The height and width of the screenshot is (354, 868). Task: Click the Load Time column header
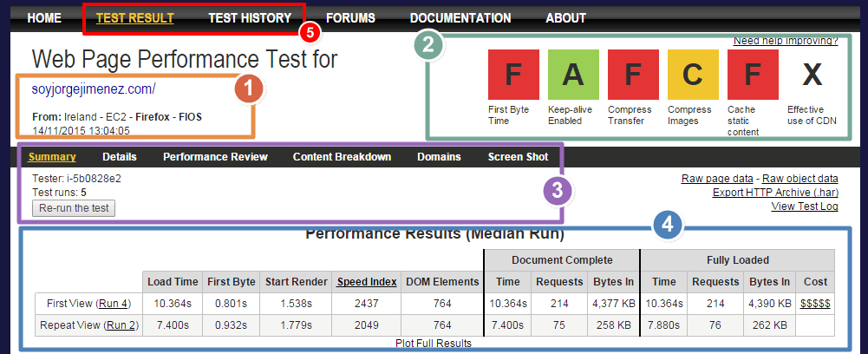point(173,282)
